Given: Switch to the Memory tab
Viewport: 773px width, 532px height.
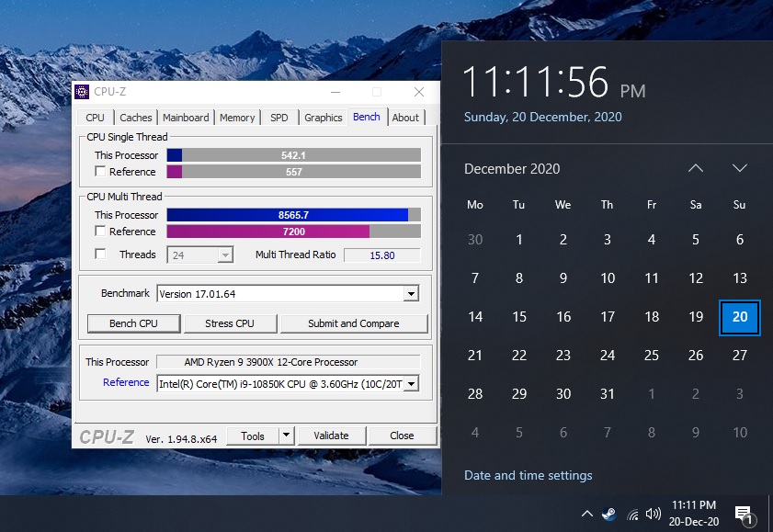Looking at the screenshot, I should click(x=237, y=118).
